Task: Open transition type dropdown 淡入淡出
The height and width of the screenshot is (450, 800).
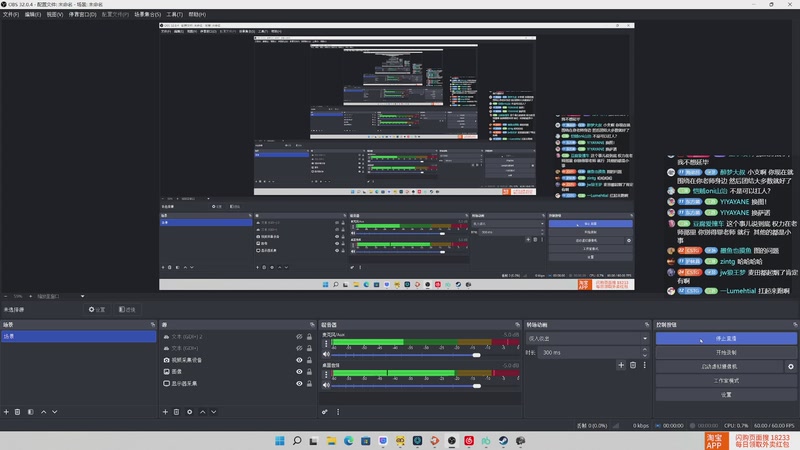Action: tap(587, 338)
